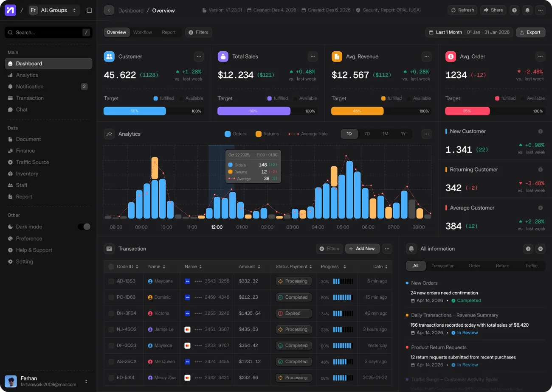Screen dimensions: 552x392
Task: Open the All Groups dropdown
Action: click(54, 10)
